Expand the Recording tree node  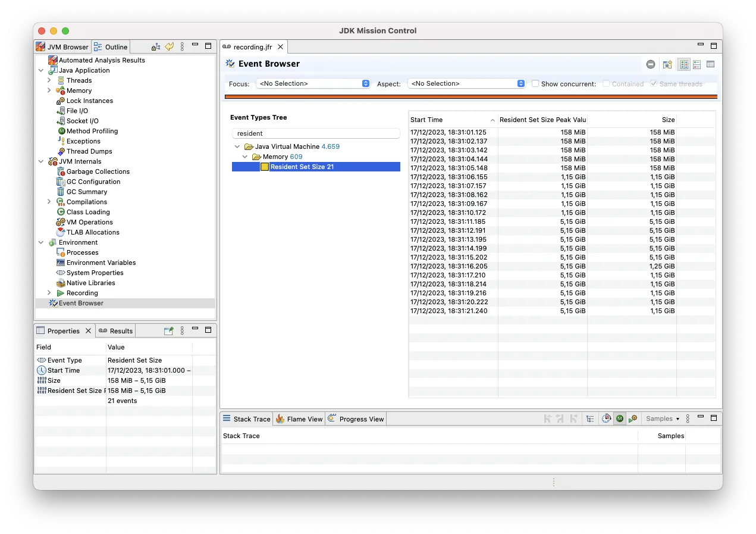tap(49, 293)
